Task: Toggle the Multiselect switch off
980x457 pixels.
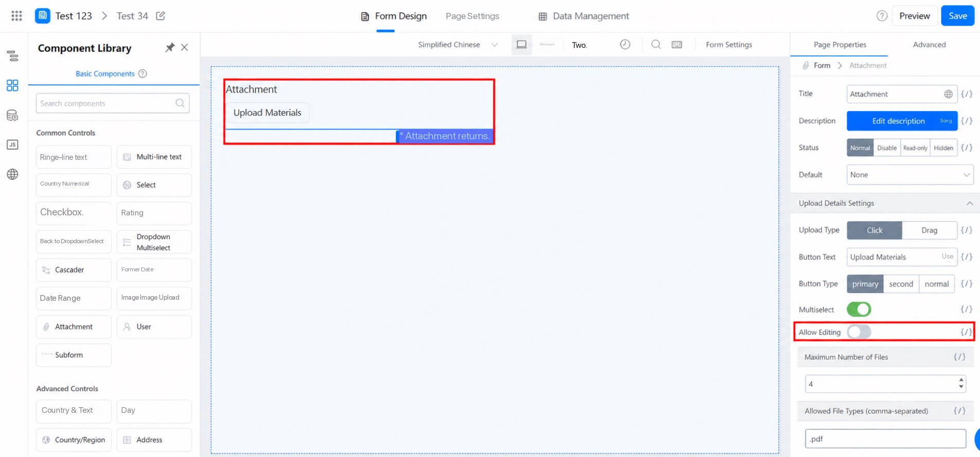Action: click(859, 309)
